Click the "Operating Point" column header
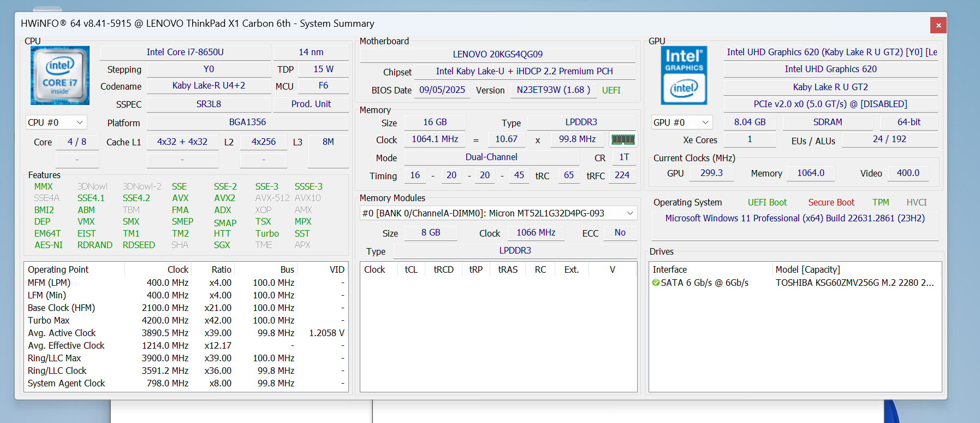 [x=75, y=269]
